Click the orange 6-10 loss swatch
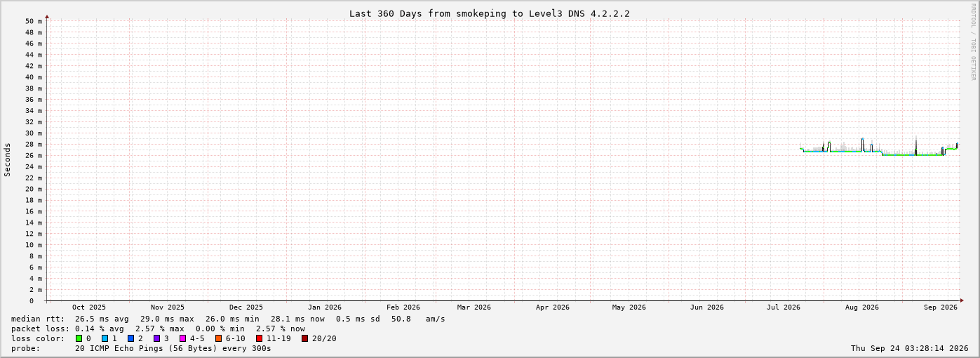The width and height of the screenshot is (980, 358). [x=218, y=338]
